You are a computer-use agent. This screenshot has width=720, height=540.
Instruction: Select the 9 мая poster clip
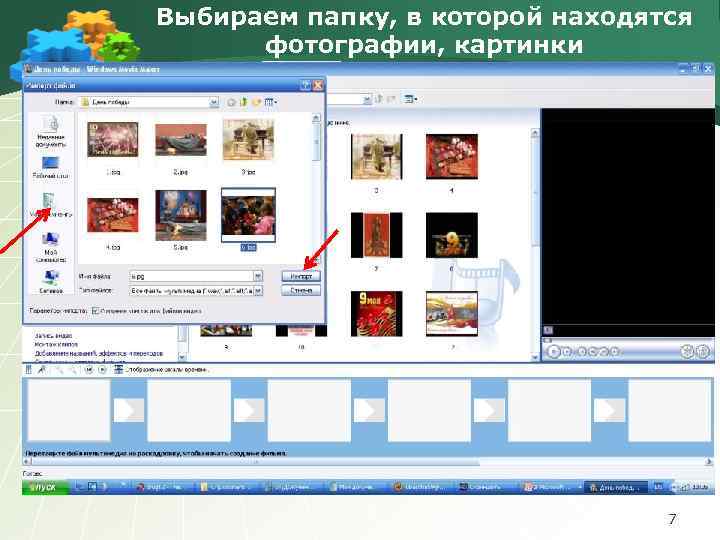tap(377, 314)
